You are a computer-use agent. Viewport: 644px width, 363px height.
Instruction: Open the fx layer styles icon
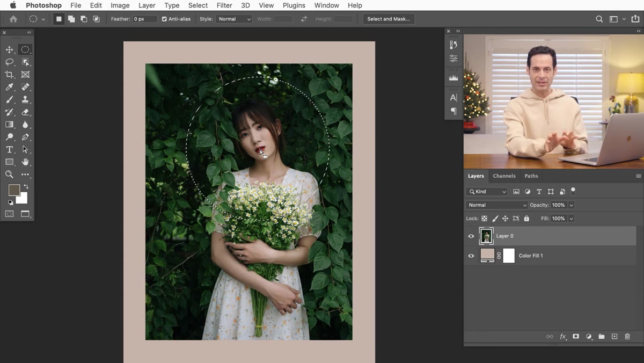563,336
